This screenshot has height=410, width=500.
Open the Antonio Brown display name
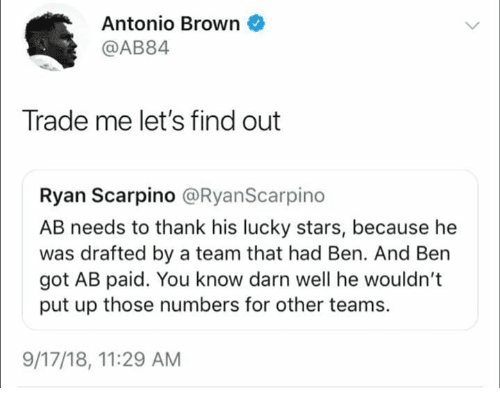coord(171,24)
